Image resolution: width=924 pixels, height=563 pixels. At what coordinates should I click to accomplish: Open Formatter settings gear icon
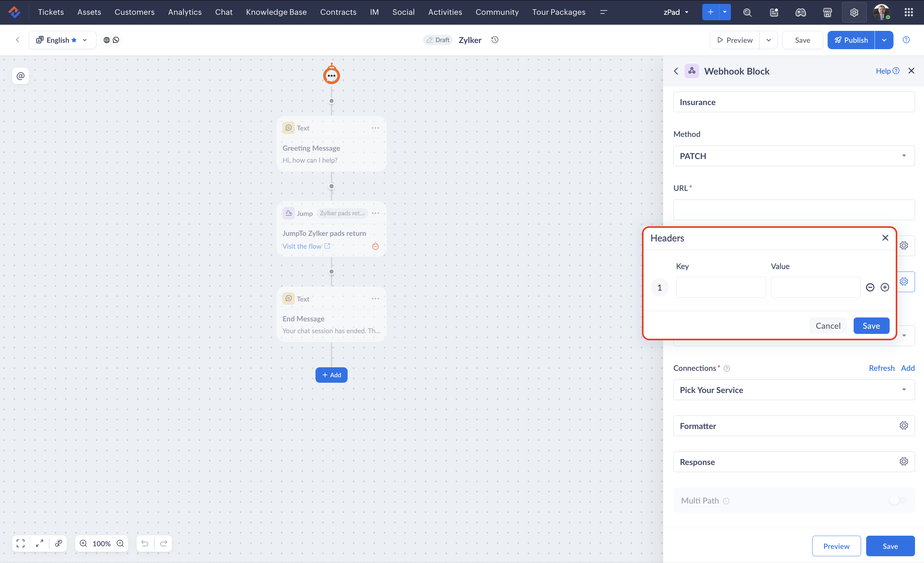pyautogui.click(x=903, y=425)
